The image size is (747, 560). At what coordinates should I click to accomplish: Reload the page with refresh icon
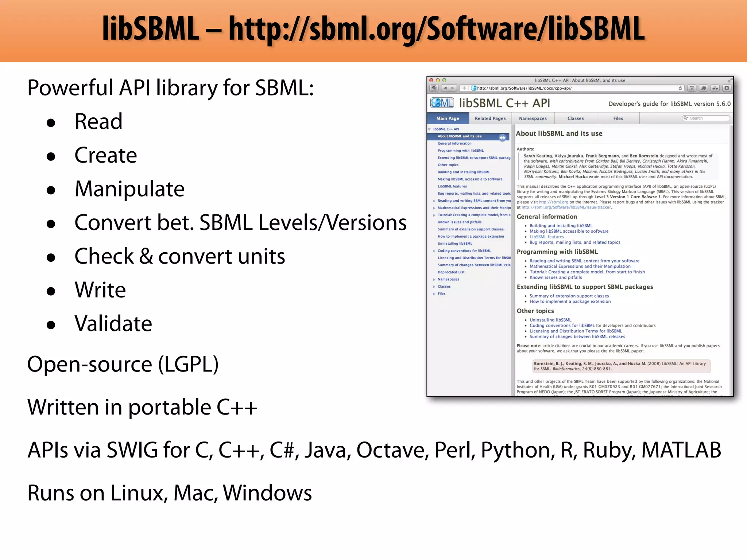click(x=680, y=88)
